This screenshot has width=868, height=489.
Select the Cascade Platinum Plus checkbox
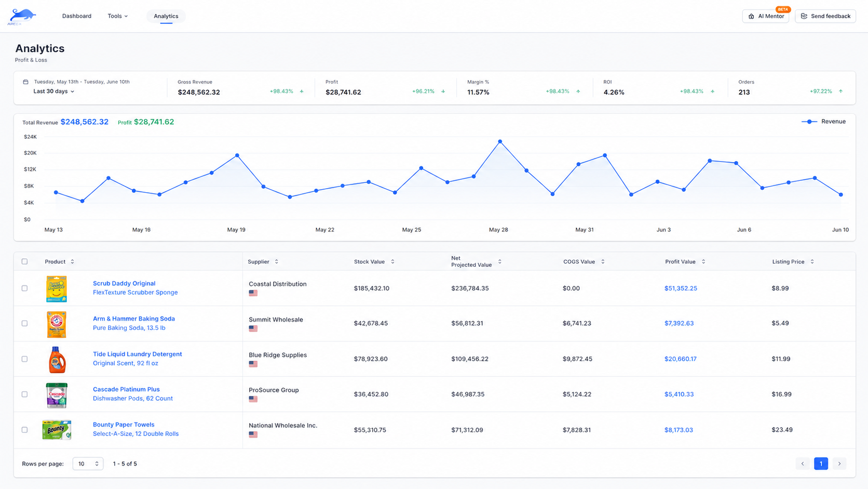[x=24, y=394]
